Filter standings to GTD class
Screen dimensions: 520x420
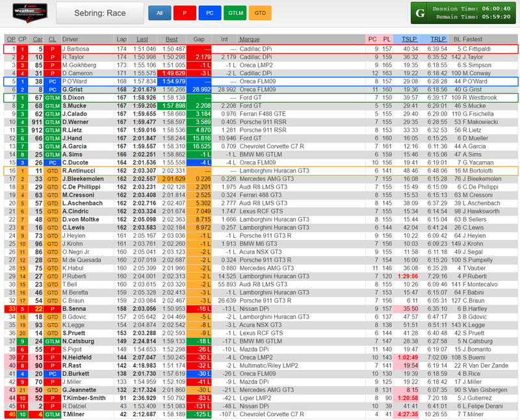(x=260, y=13)
